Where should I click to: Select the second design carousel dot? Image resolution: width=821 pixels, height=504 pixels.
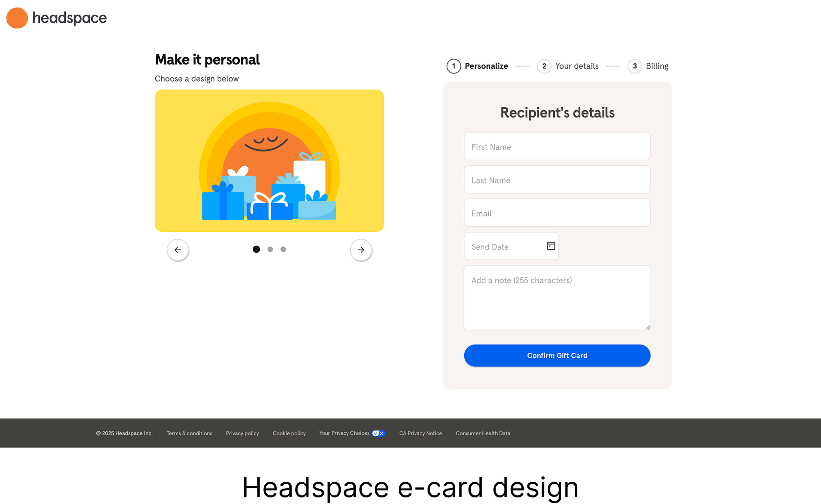click(270, 249)
